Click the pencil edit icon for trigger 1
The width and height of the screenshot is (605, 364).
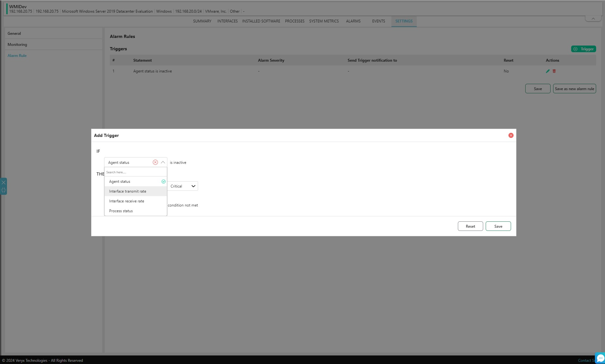pos(548,71)
